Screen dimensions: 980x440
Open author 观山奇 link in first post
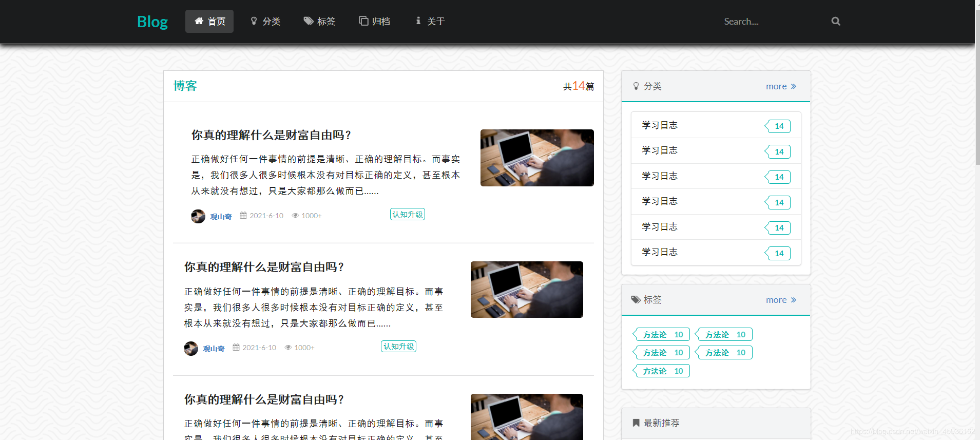pos(221,216)
